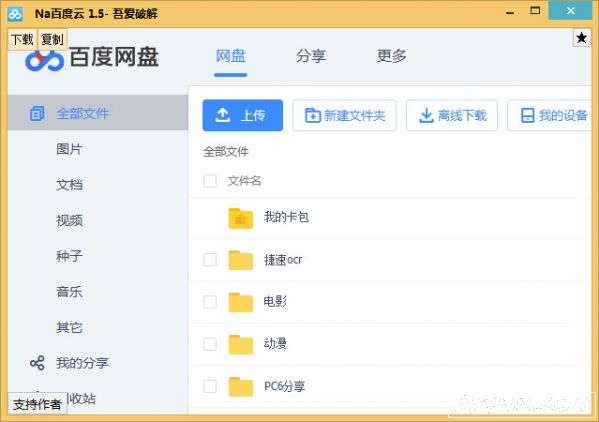Open the 更多 tab
Viewport: 599px width, 422px height.
392,56
